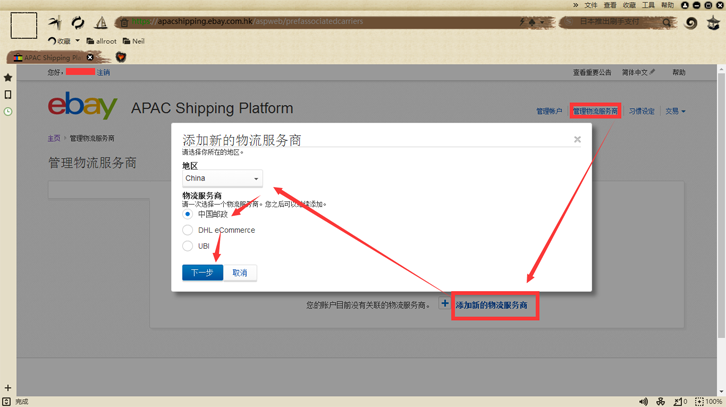This screenshot has width=726, height=407.
Task: Expand the 交易 dropdown menu
Action: (675, 111)
